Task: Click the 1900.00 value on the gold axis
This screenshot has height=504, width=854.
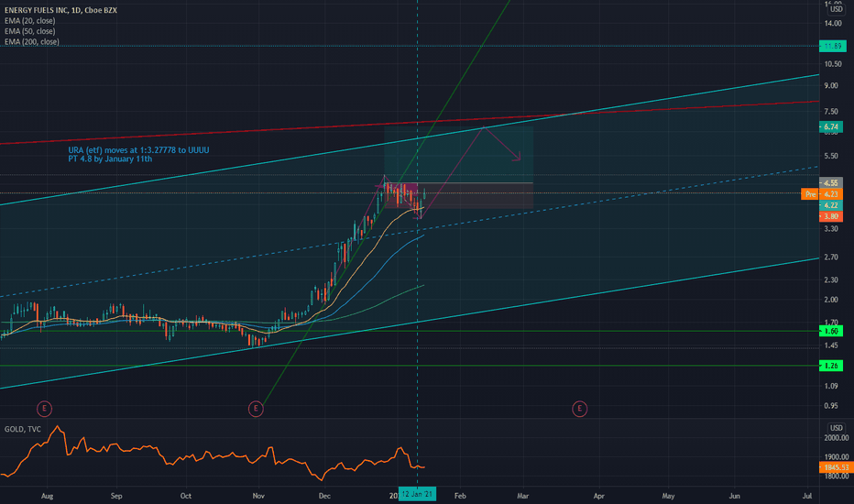Action: pos(837,457)
